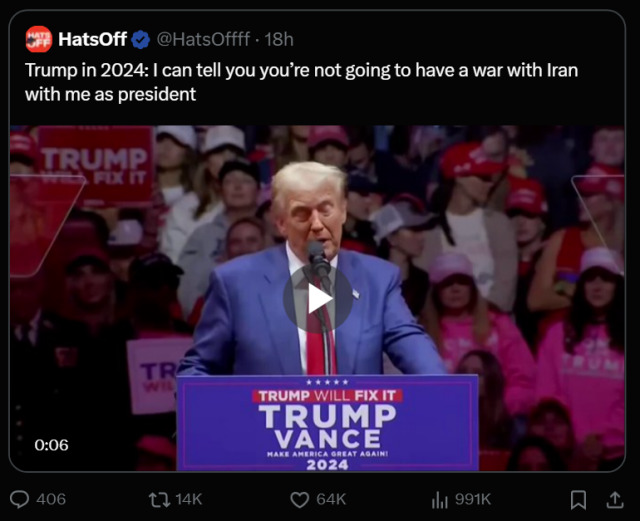Bookmark the post with bookmark icon
The height and width of the screenshot is (521, 640).
pos(578,499)
